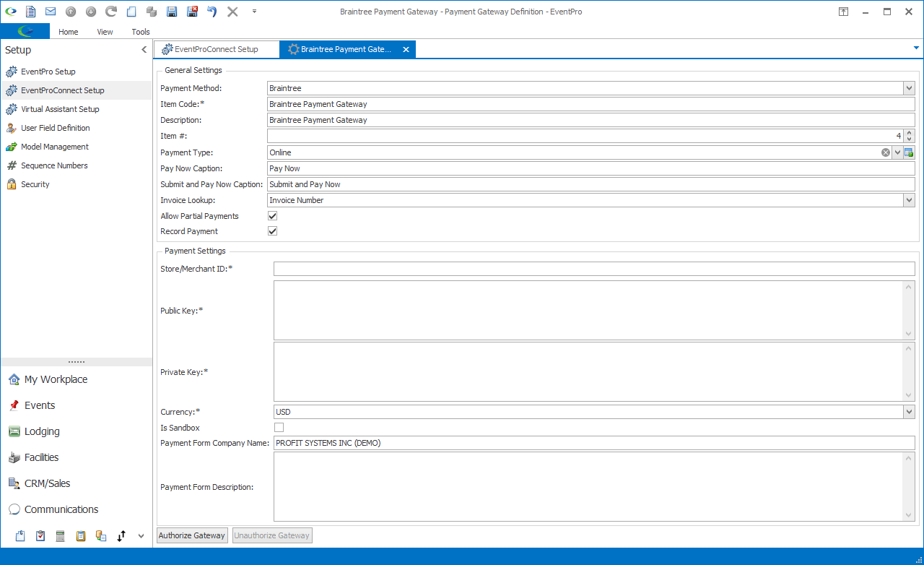Click Payment Type lookup list icon
924x565 pixels.
point(909,152)
